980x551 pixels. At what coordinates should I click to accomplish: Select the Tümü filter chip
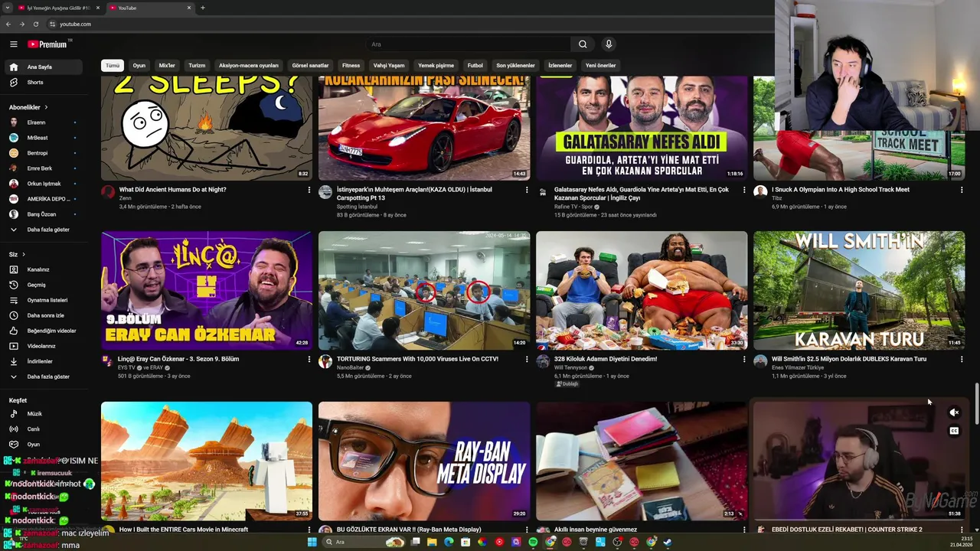click(113, 65)
